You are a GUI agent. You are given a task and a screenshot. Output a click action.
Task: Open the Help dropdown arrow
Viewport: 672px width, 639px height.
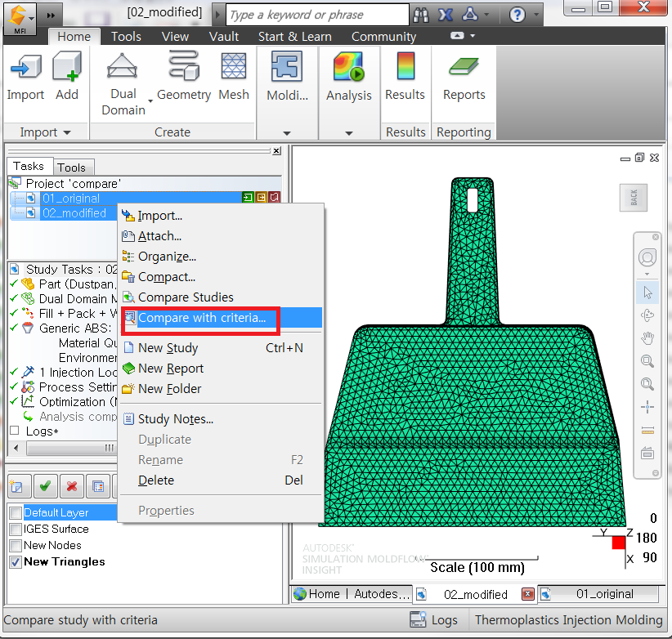pos(536,14)
